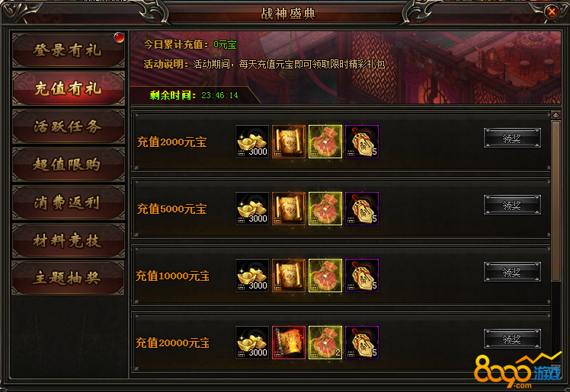Claim the 充值2000元宝 reward with 领奖
Viewport: 570px width, 392px height.
click(512, 138)
